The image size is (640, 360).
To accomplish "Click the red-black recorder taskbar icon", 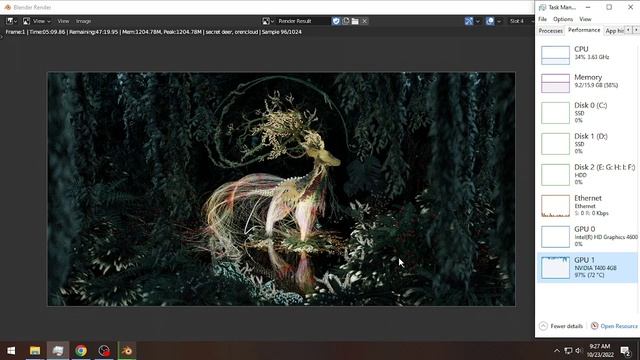I will point(104,351).
